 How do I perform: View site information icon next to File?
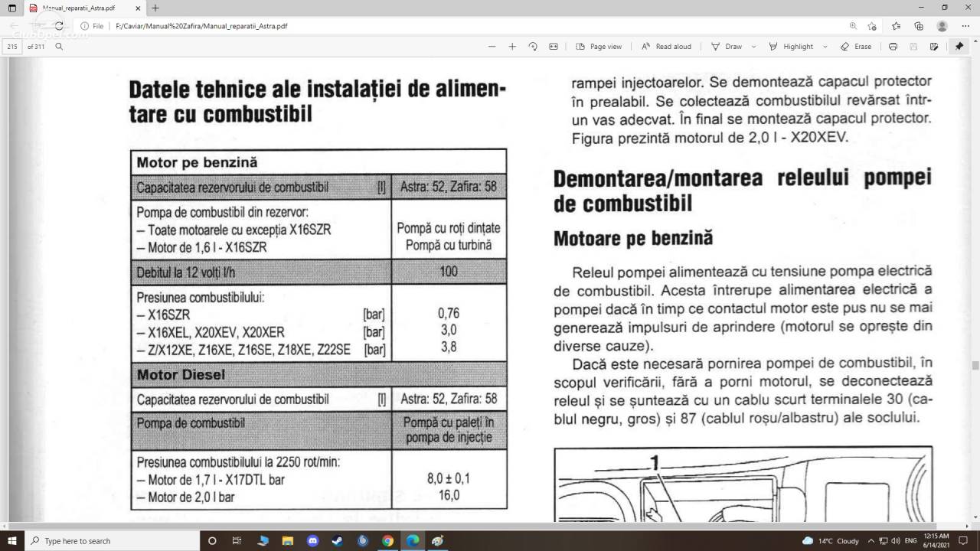pos(85,26)
